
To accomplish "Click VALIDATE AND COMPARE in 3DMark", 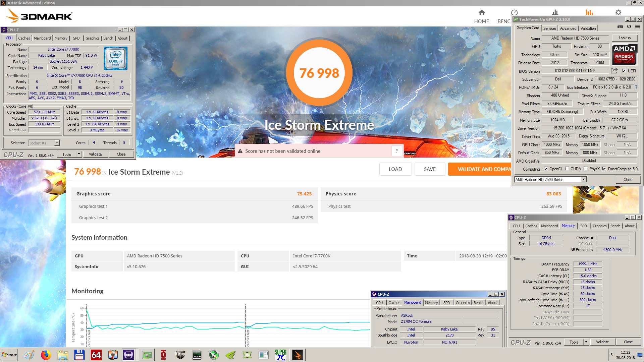I will [480, 169].
